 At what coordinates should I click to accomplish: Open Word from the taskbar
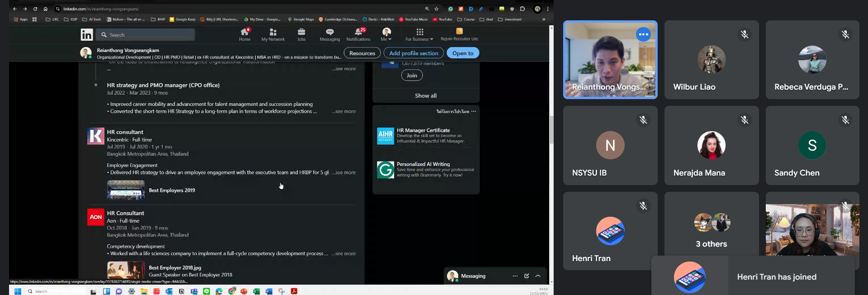(269, 291)
